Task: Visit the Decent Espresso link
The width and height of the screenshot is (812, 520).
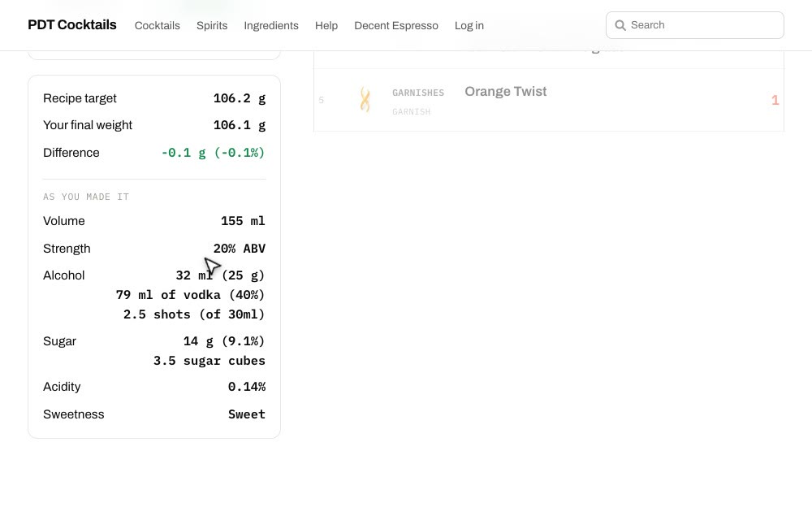Action: 396,25
